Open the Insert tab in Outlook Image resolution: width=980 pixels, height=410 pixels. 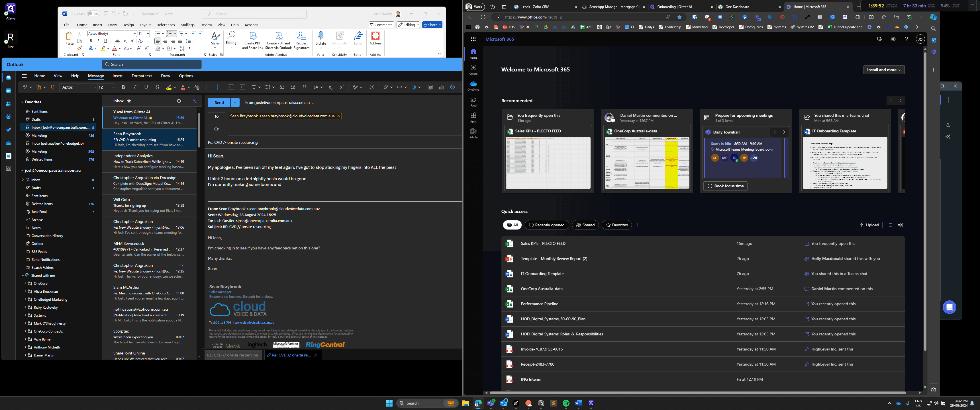[x=118, y=76]
